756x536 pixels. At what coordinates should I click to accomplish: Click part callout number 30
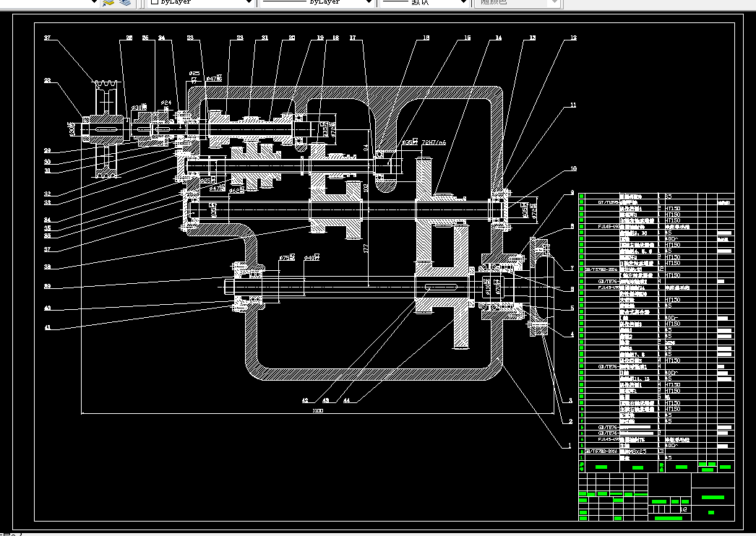(47, 162)
